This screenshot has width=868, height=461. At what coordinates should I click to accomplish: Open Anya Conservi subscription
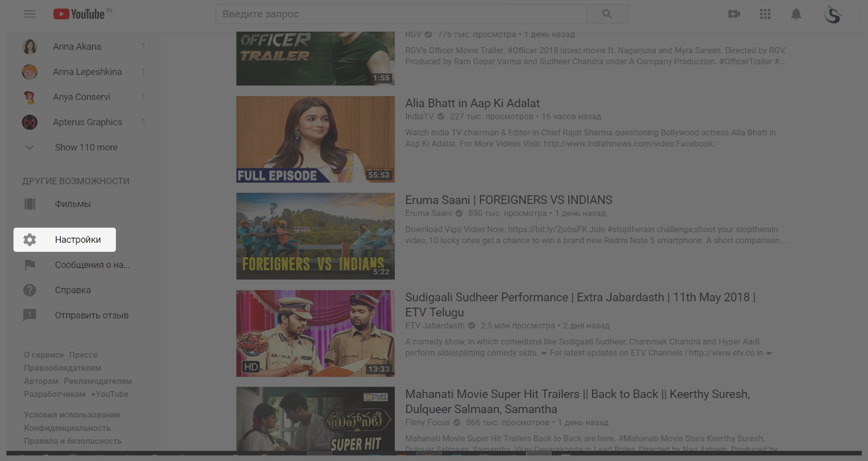[84, 97]
